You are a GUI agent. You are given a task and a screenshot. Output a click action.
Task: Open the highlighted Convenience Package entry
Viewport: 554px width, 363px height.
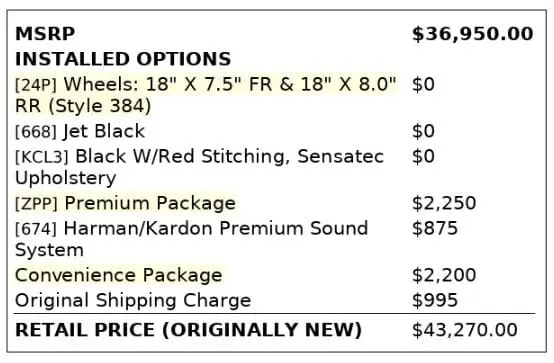pyautogui.click(x=119, y=275)
